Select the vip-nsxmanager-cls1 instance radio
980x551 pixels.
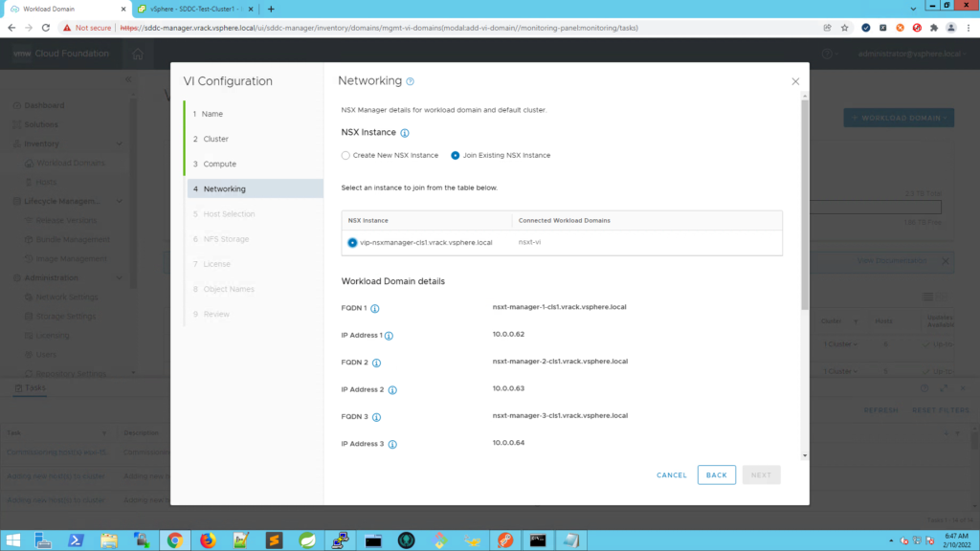352,242
